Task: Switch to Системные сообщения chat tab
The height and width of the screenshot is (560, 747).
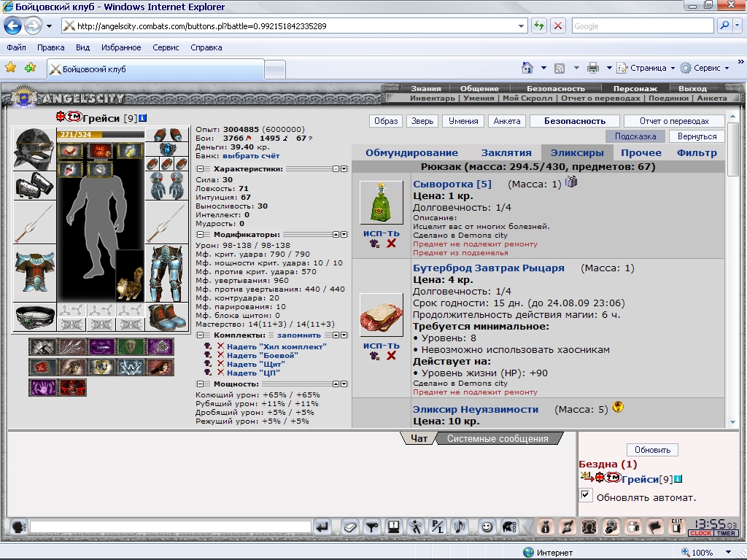Action: pos(498,438)
